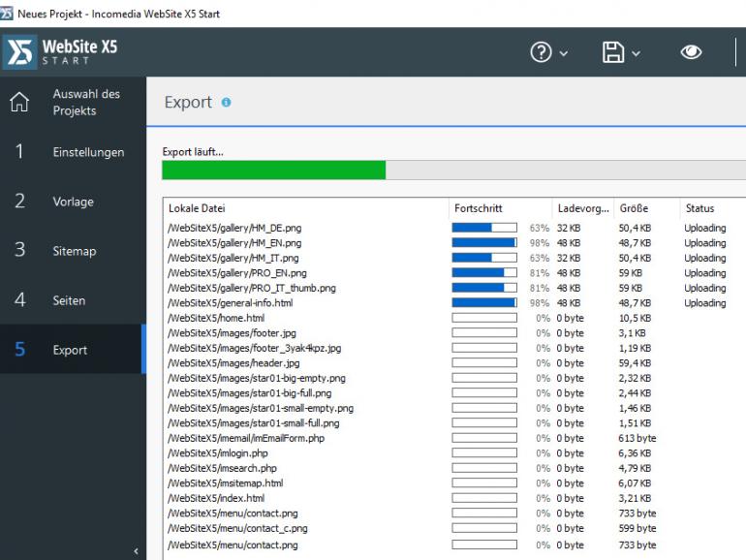Open the help question mark menu
The width and height of the screenshot is (746, 560).
pyautogui.click(x=541, y=52)
